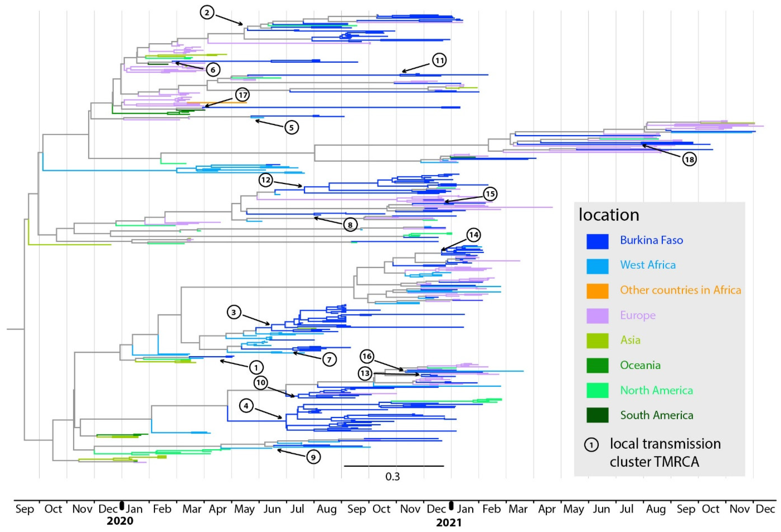Click the circled cluster marker 12
Image resolution: width=781 pixels, height=532 pixels.
tap(265, 180)
